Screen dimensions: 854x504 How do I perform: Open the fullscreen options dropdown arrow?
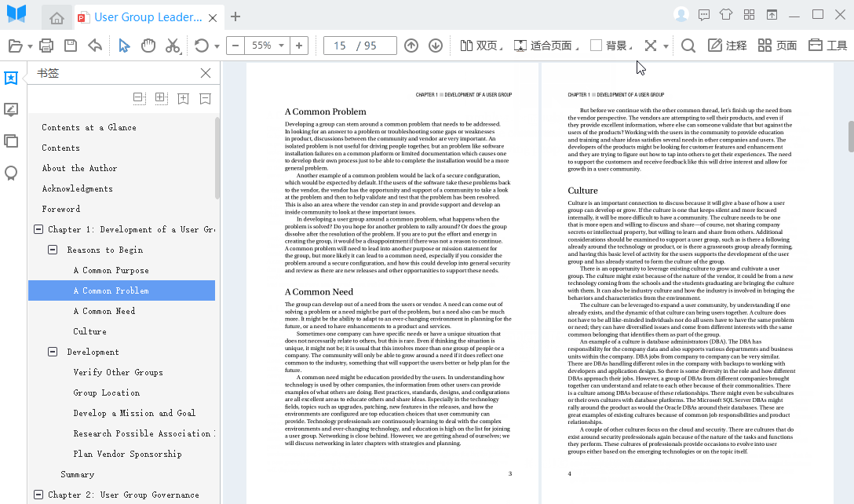pos(666,46)
